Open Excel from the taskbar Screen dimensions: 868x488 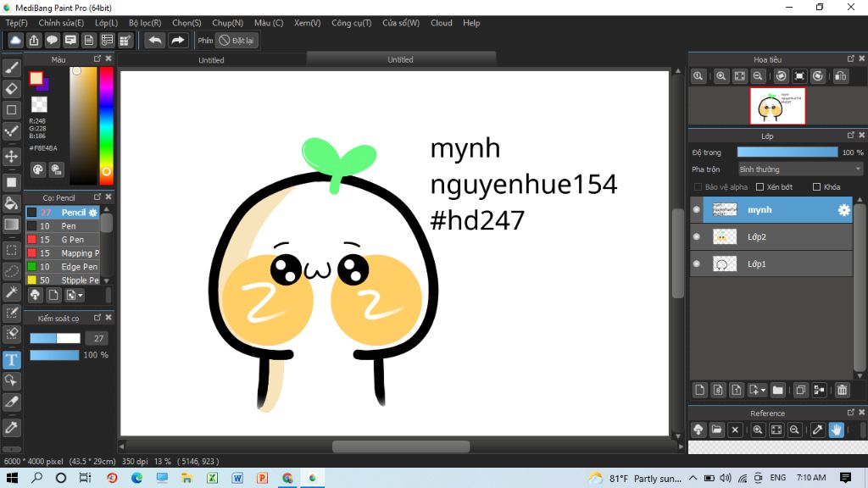(212, 478)
